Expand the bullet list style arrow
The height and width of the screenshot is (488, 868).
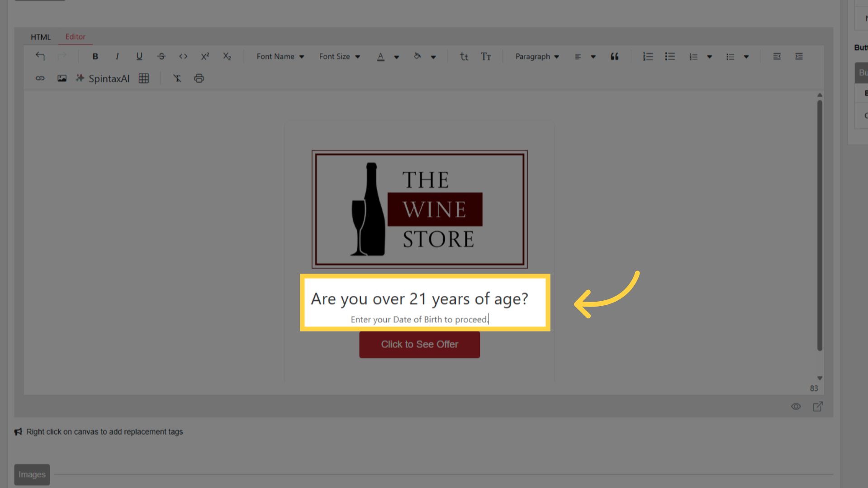click(746, 57)
